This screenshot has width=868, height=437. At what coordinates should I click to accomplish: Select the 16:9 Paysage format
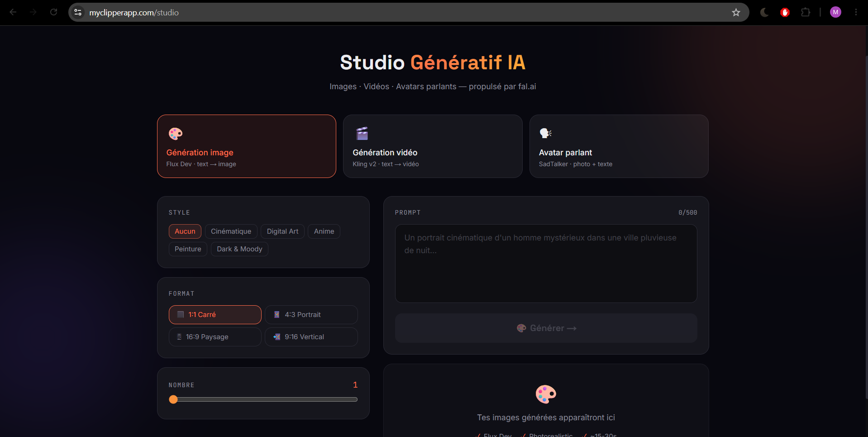[215, 337]
